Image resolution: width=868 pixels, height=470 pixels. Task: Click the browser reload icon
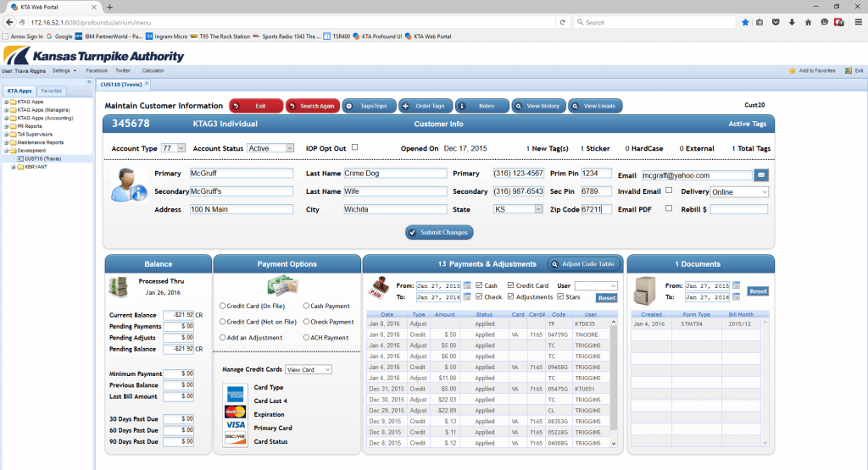click(562, 22)
